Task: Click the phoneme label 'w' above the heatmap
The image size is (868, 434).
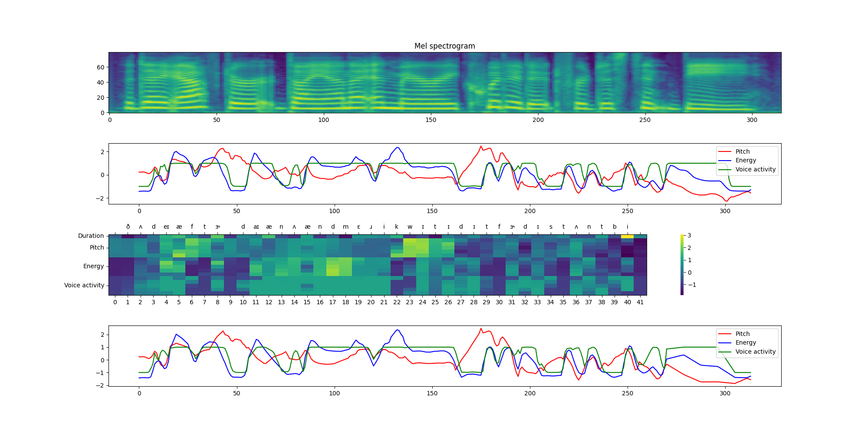Action: point(410,227)
